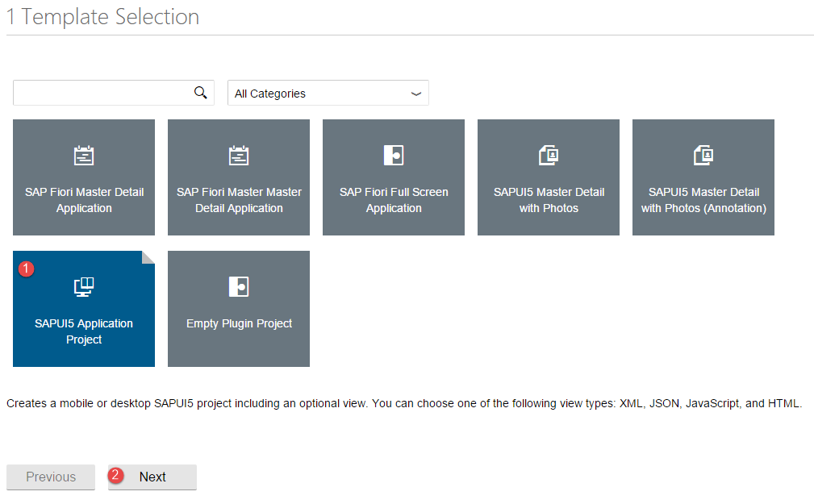The height and width of the screenshot is (504, 814).
Task: Select SAP Fiori Master Master Detail Application label
Action: click(239, 200)
